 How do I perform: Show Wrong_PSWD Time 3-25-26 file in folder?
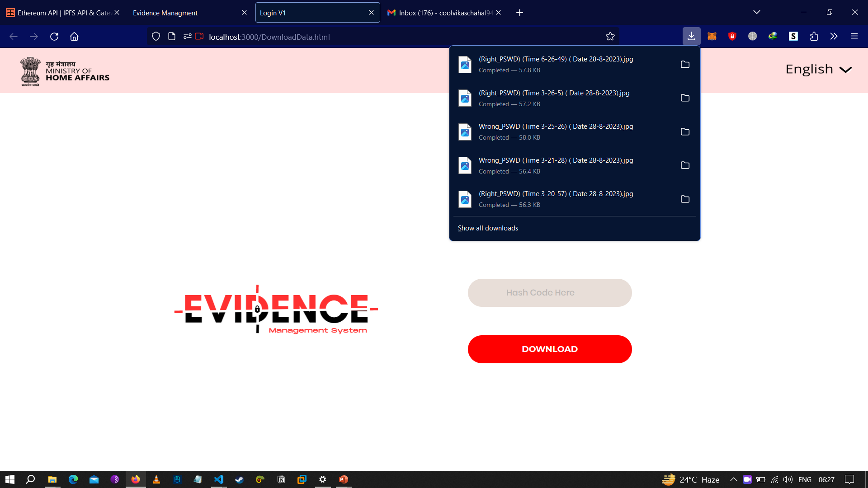click(x=685, y=132)
